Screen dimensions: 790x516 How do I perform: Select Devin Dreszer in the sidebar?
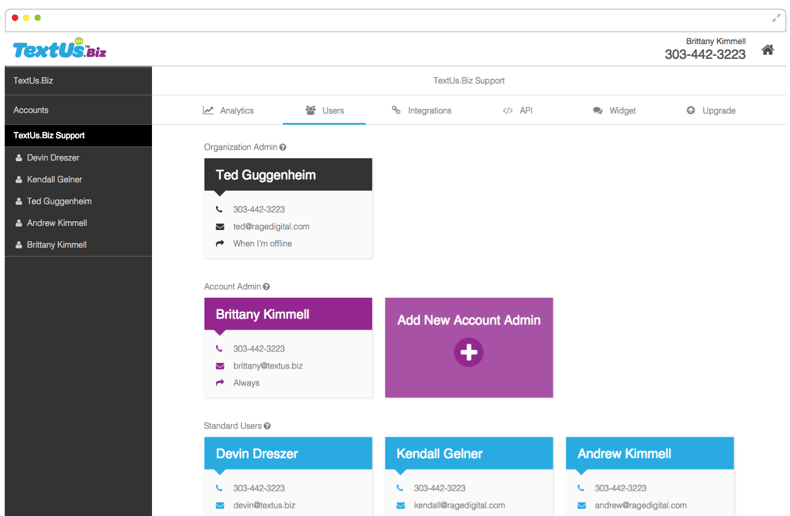(78, 158)
